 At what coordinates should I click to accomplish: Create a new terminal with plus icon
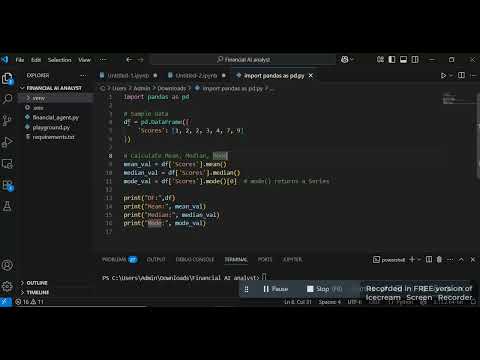(412, 259)
